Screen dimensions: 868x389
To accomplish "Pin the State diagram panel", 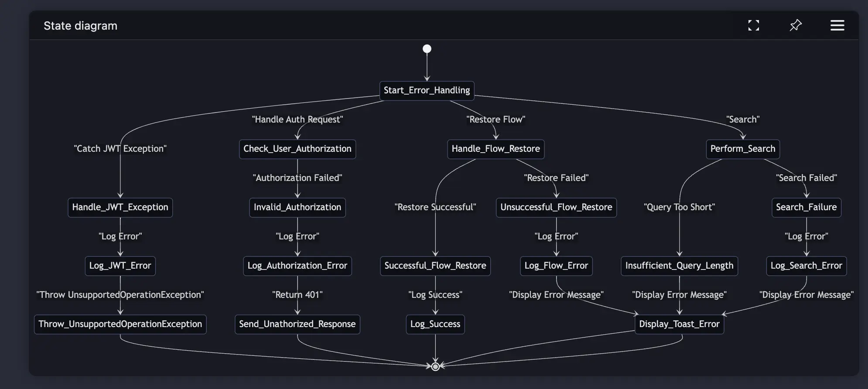I will pos(796,25).
